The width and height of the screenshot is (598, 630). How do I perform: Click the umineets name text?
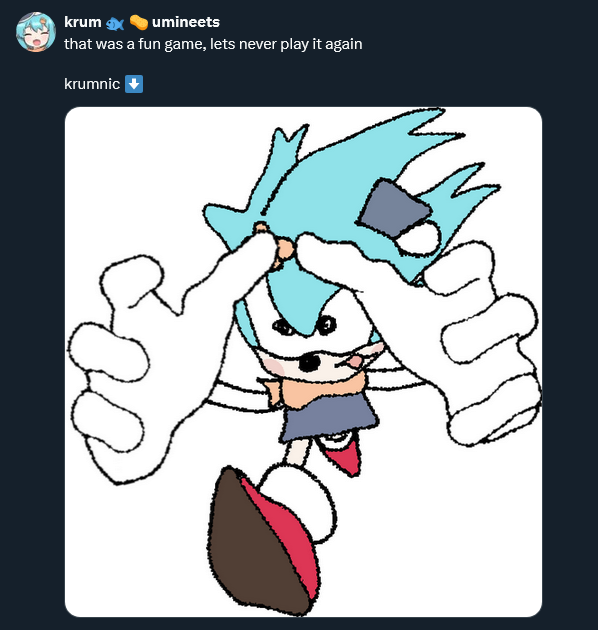[x=186, y=22]
